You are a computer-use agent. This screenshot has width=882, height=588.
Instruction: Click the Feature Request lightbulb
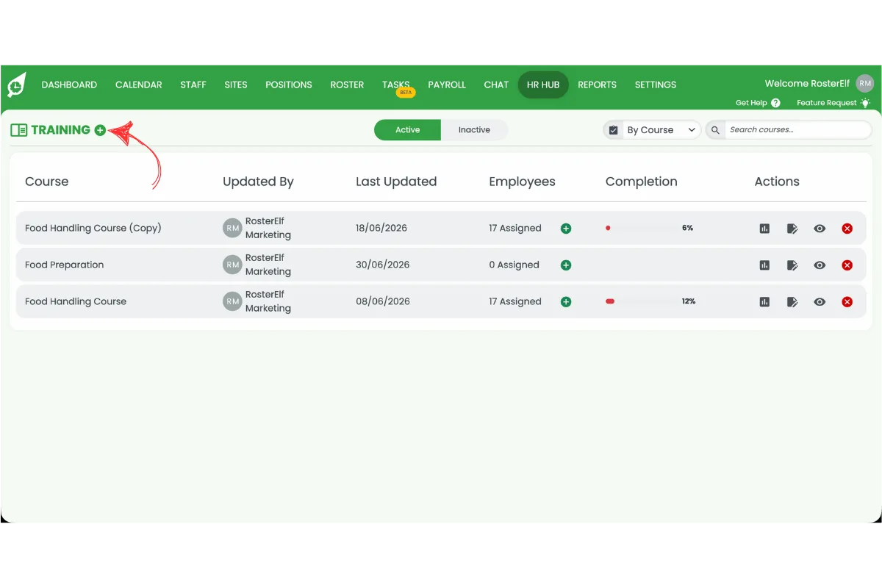(865, 103)
